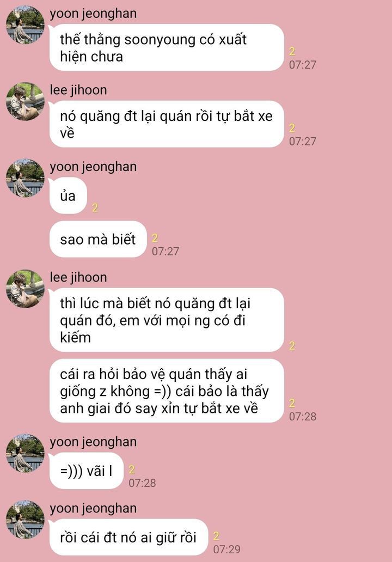
Task: Tap read count '2' next to 'ủa'
Action: 95,207
